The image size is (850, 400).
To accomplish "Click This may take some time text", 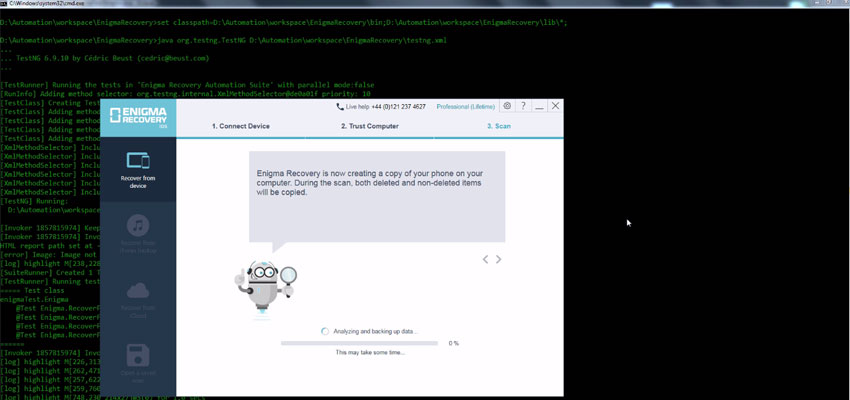I will [x=370, y=352].
